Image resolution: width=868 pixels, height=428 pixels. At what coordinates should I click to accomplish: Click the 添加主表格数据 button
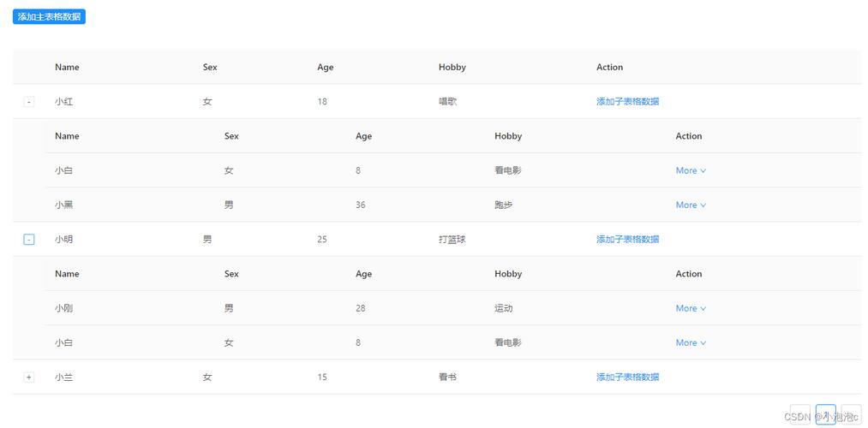click(x=49, y=17)
